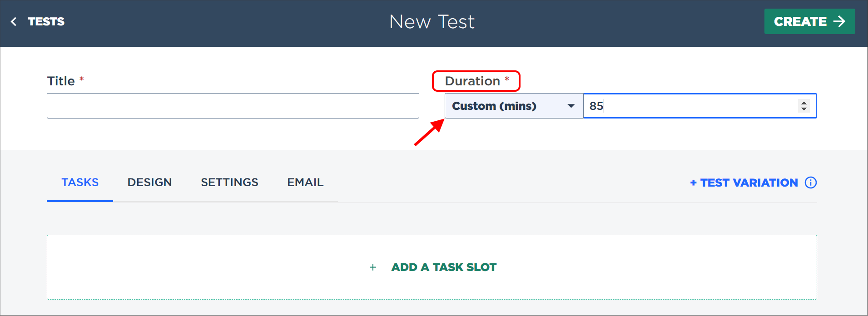Image resolution: width=868 pixels, height=316 pixels.
Task: Select the EMAIL tab
Action: [x=305, y=183]
